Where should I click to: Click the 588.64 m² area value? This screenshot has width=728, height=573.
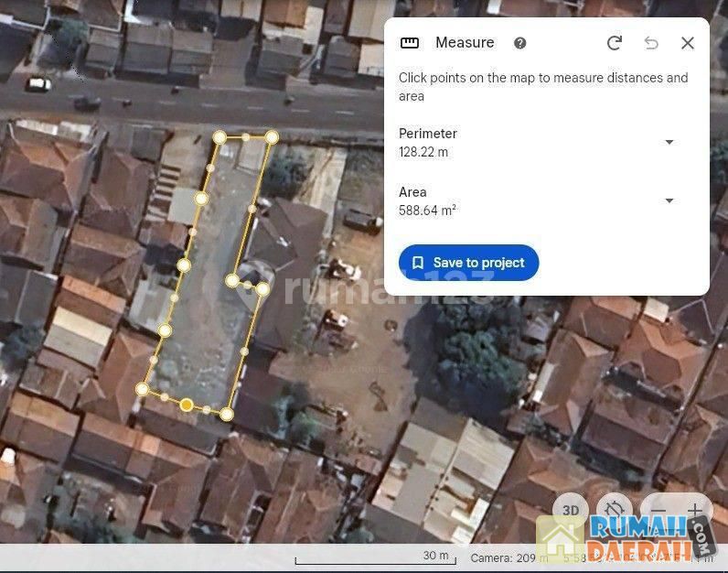[x=427, y=211]
